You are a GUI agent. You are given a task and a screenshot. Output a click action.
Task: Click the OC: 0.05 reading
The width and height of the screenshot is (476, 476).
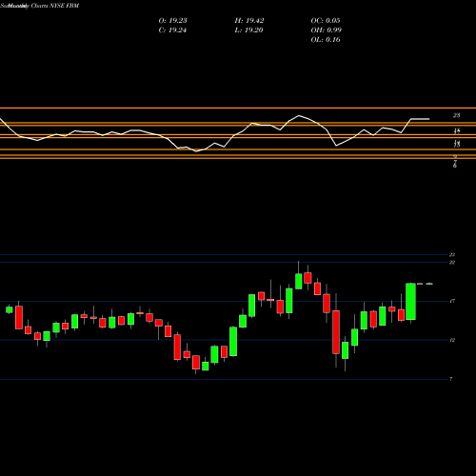(x=326, y=21)
